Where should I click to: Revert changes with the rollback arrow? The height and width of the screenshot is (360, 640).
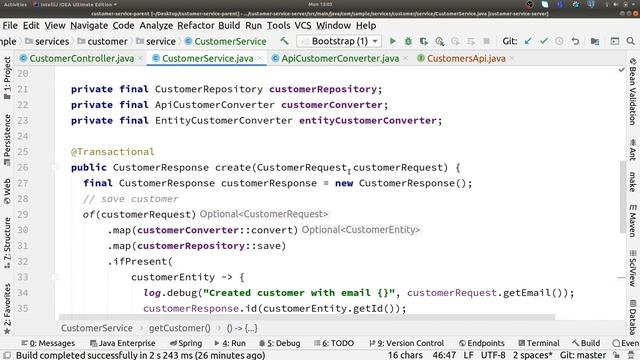click(575, 41)
